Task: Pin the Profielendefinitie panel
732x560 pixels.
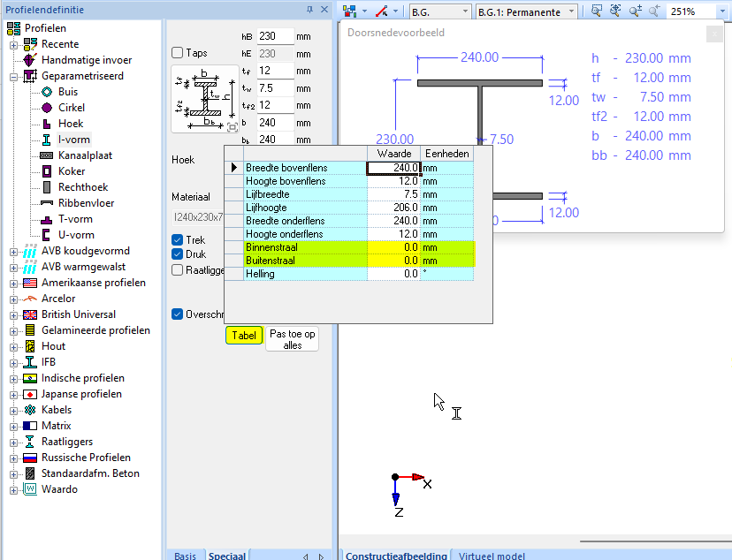Action: point(309,10)
